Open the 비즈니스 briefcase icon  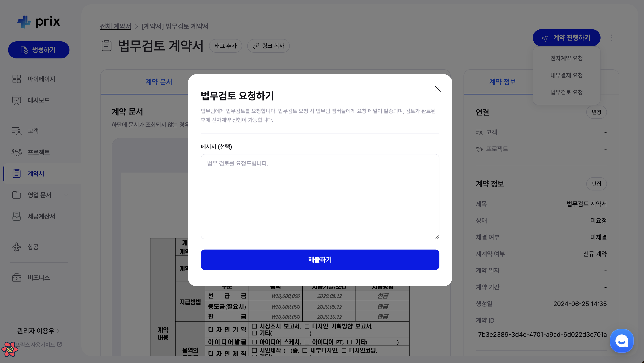click(16, 277)
